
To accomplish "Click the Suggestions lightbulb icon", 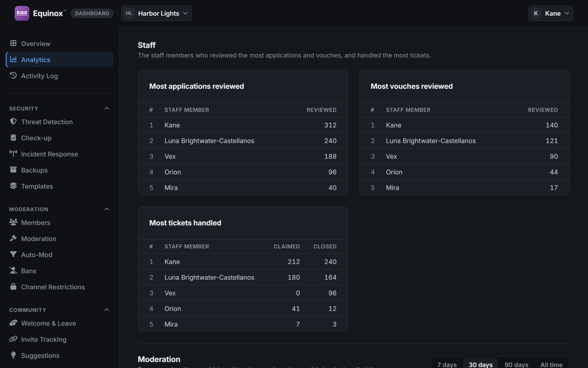I will [13, 355].
